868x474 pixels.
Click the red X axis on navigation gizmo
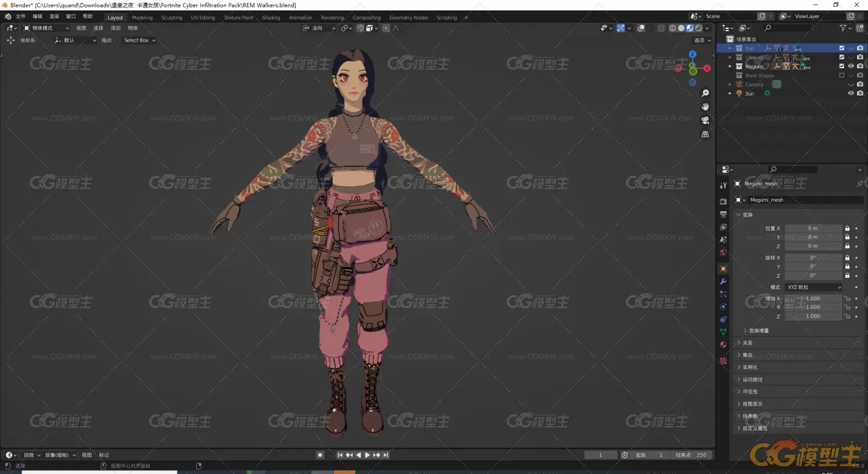tap(707, 68)
